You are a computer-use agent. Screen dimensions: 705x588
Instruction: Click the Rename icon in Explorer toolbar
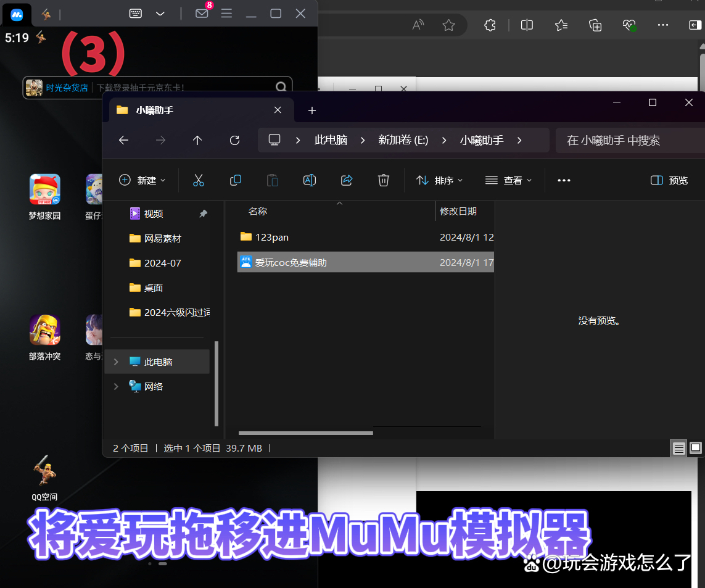(x=310, y=180)
